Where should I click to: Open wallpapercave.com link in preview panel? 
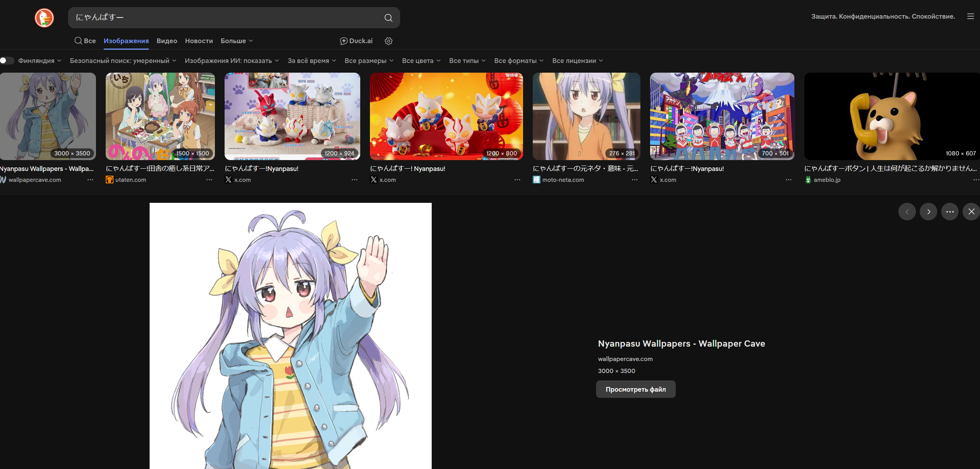coord(625,359)
